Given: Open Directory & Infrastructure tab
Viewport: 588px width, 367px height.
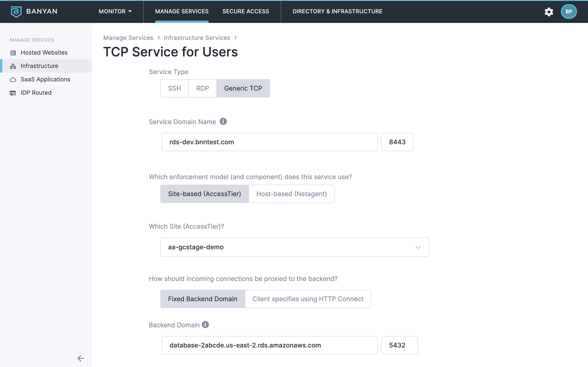Looking at the screenshot, I should (x=337, y=11).
